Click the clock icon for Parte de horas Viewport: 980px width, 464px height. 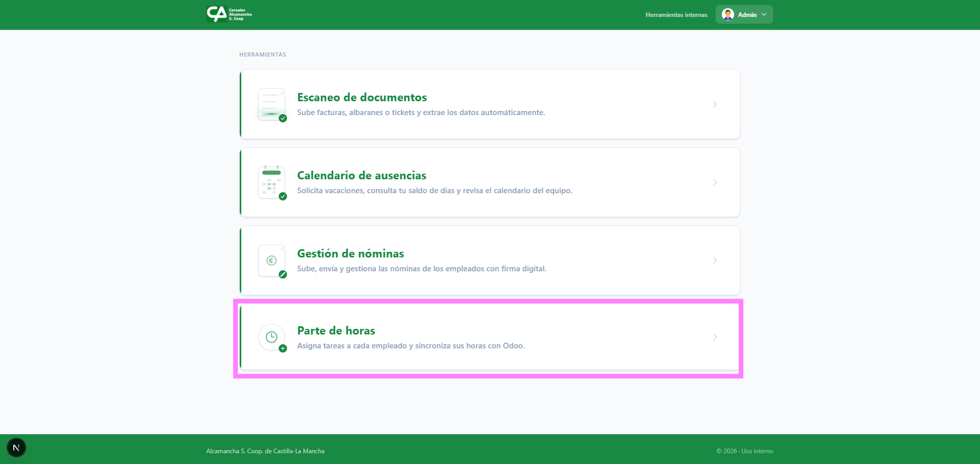[x=272, y=337]
